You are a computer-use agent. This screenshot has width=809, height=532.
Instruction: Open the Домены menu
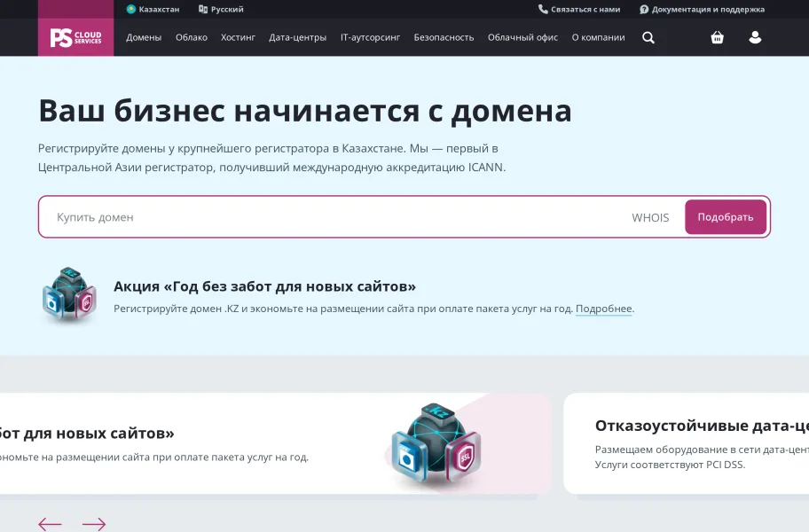coord(144,37)
